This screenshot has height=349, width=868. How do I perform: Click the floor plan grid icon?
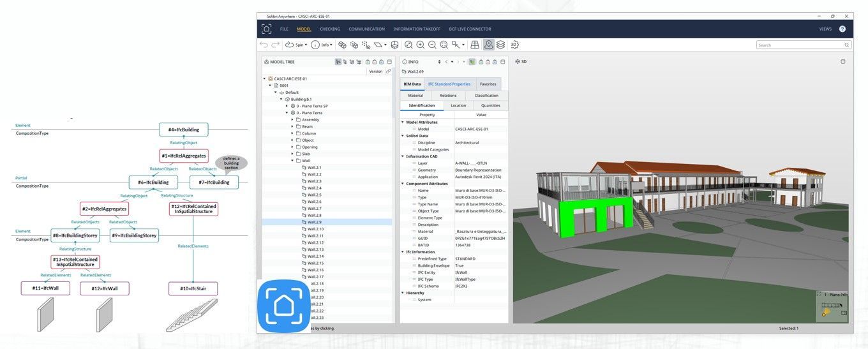tap(474, 45)
